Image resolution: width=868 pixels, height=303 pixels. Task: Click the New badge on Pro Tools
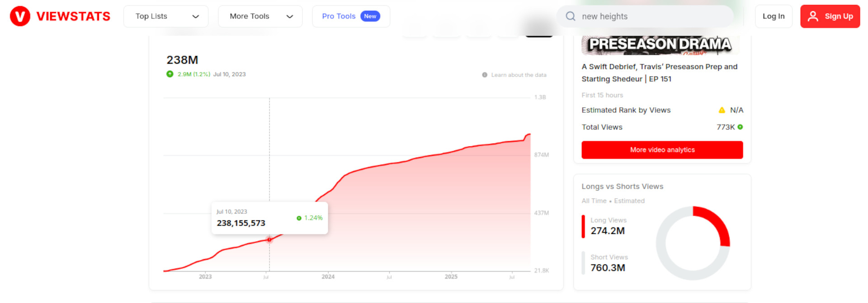pos(370,16)
